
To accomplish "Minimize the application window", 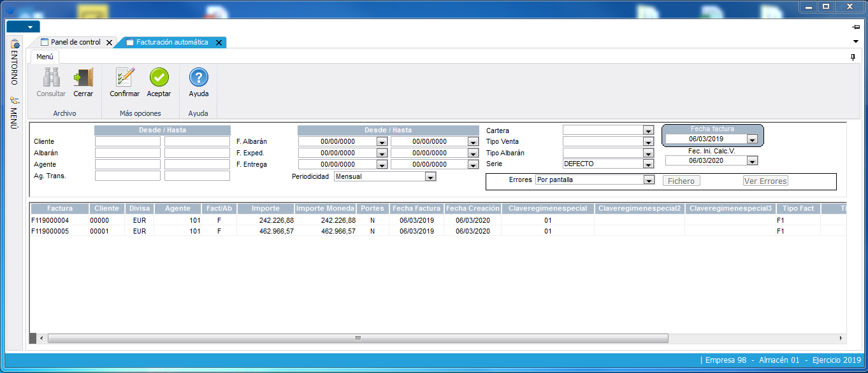I will pos(809,6).
